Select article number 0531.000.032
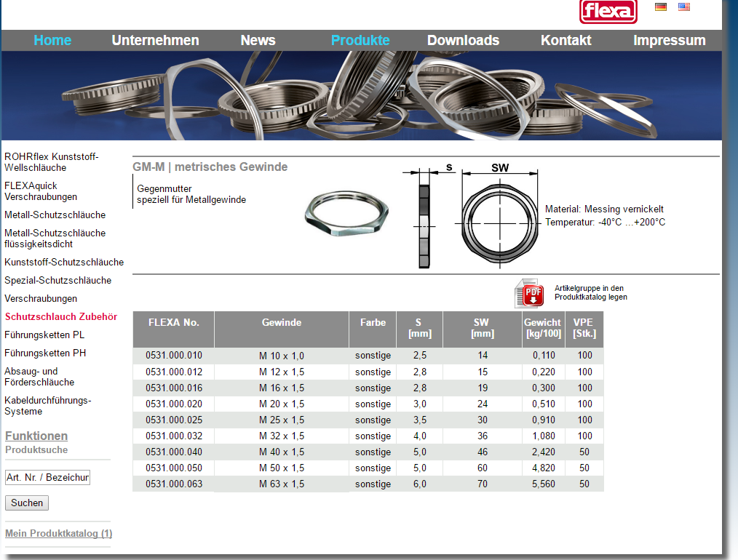The image size is (738, 560). point(174,436)
